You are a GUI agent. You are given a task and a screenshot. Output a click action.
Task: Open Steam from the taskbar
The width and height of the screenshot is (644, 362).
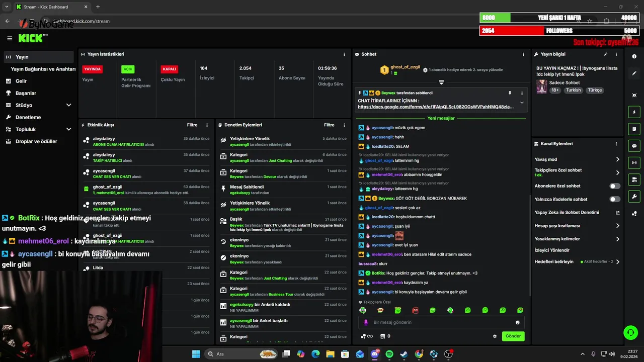(404, 354)
